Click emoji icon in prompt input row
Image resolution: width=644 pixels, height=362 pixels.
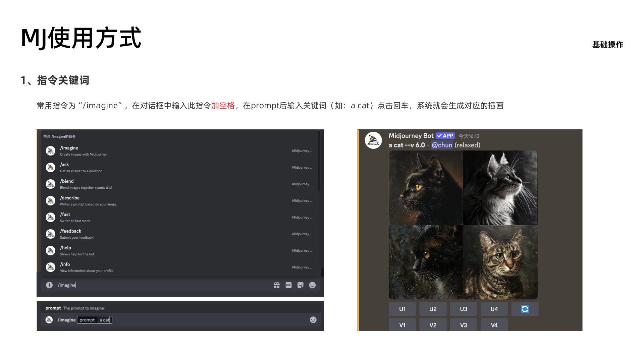(x=313, y=320)
